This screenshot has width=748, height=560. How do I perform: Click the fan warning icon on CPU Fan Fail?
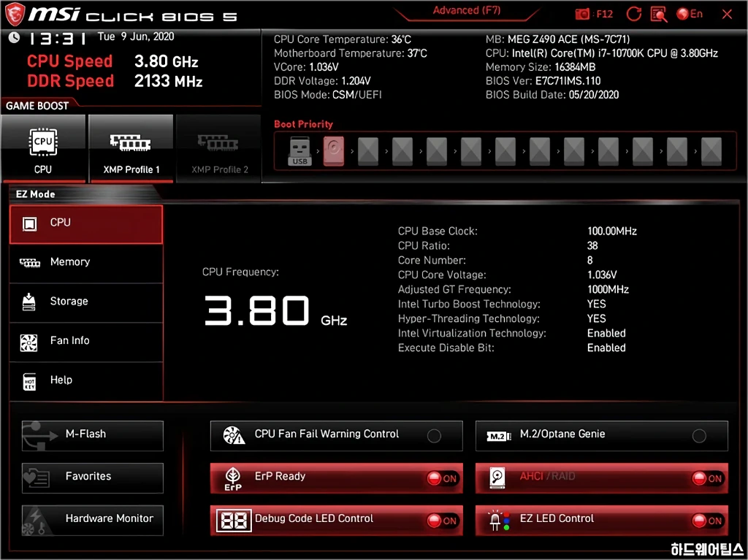pyautogui.click(x=234, y=435)
